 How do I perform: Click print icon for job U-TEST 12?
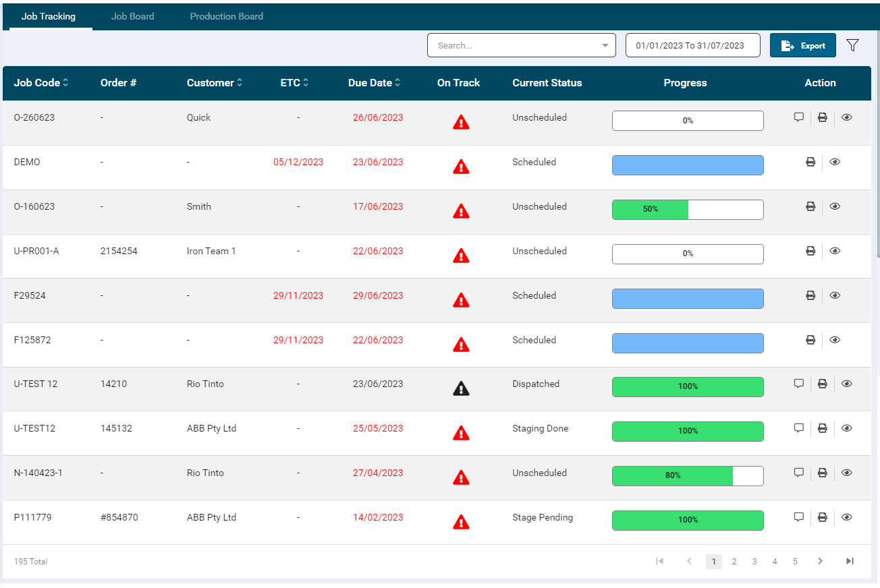(x=822, y=384)
